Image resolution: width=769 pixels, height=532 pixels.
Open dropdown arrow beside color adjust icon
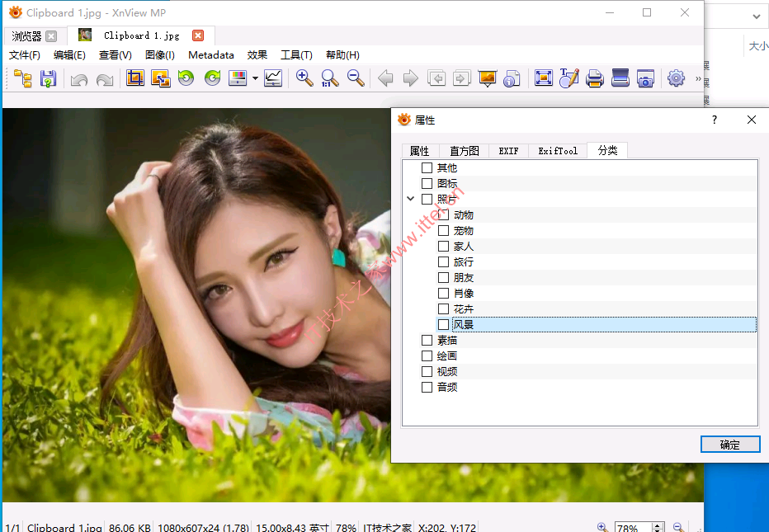click(255, 78)
